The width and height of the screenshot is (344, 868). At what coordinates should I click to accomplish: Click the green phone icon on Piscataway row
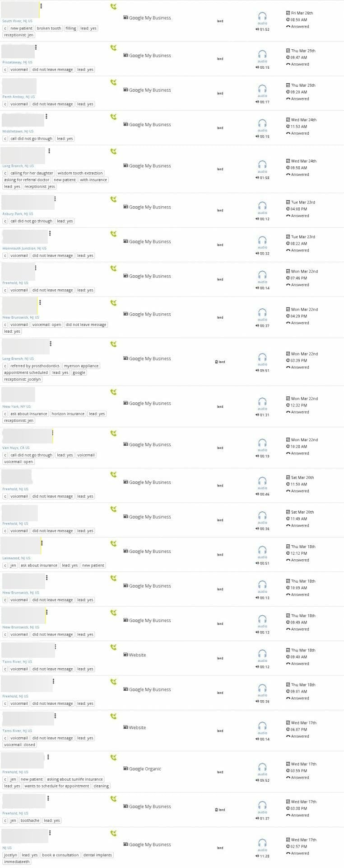(113, 47)
